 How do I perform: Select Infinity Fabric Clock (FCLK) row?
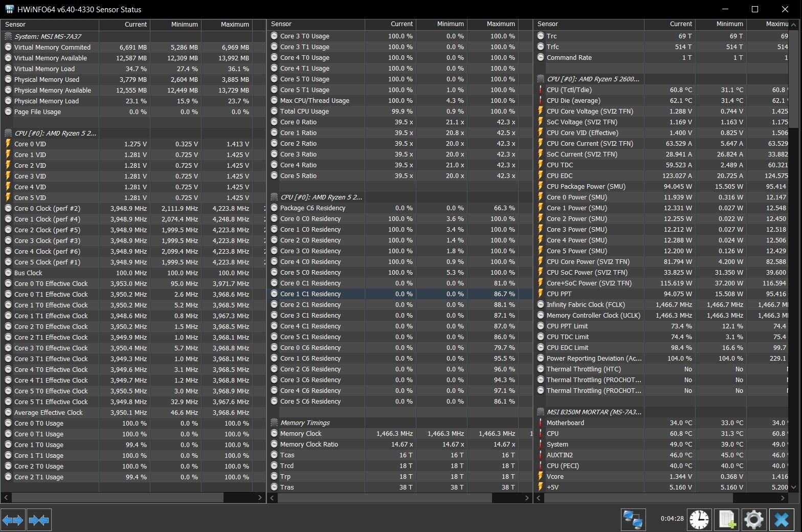pyautogui.click(x=661, y=304)
